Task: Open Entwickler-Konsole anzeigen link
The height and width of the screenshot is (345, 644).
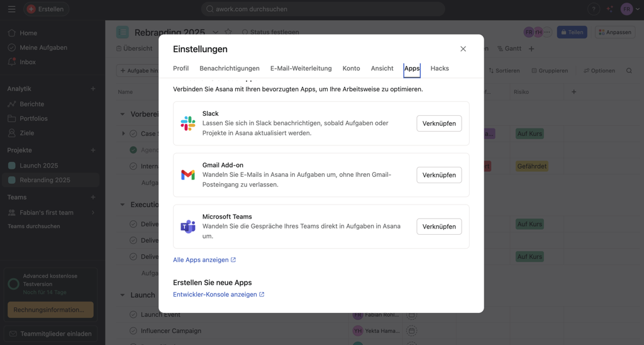Action: [218, 295]
